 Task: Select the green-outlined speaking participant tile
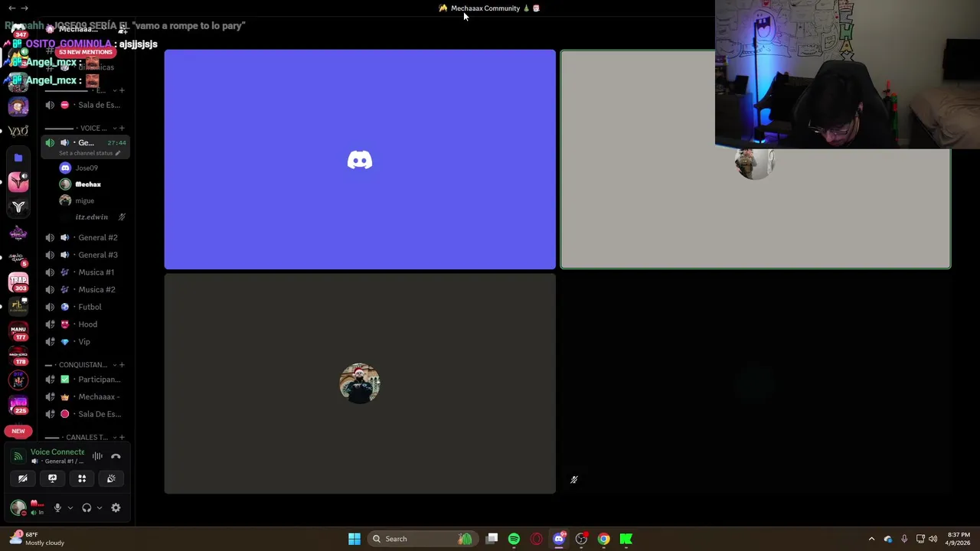756,160
